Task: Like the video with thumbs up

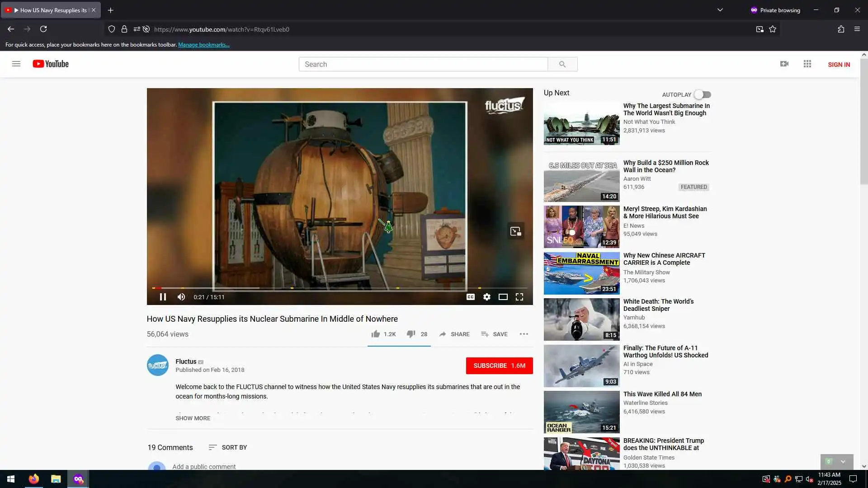Action: point(376,334)
